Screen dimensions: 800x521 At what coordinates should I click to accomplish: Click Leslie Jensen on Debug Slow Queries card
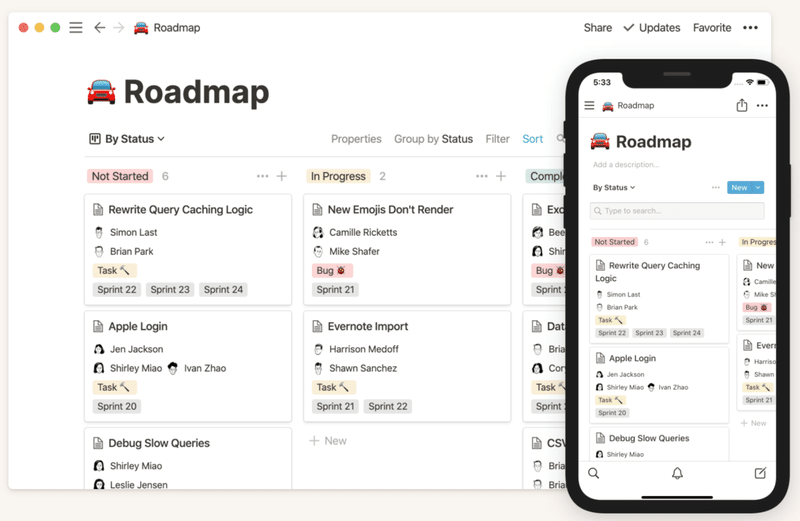tap(131, 485)
